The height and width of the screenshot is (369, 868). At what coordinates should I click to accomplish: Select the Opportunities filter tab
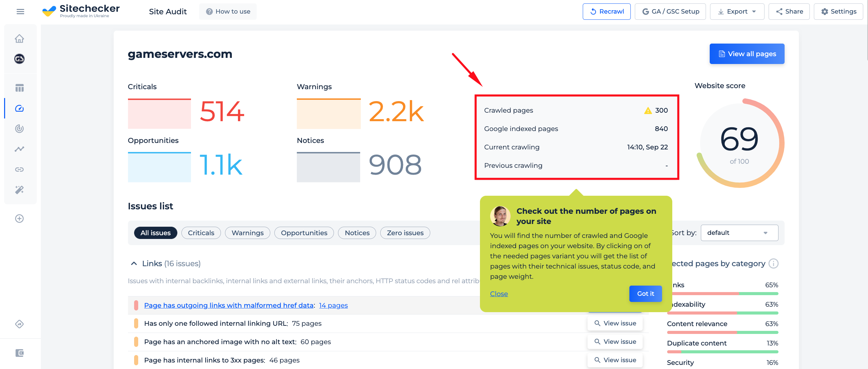(x=304, y=233)
